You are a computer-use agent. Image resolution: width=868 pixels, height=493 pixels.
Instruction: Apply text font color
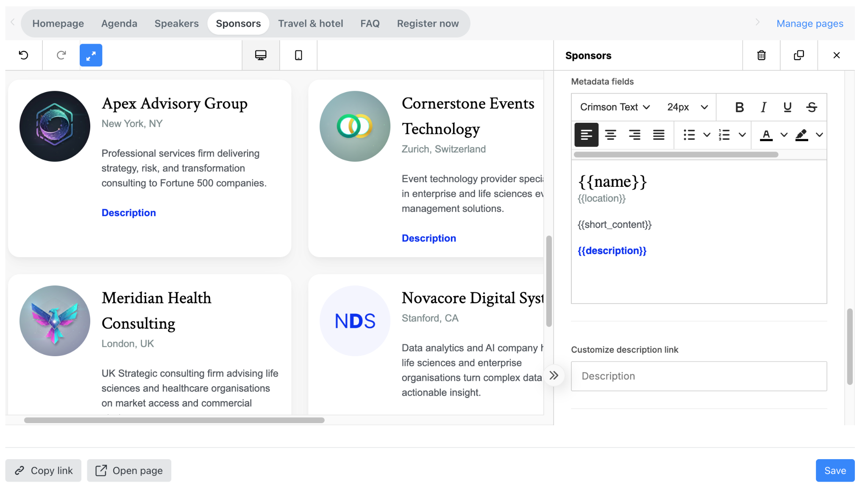coord(766,135)
